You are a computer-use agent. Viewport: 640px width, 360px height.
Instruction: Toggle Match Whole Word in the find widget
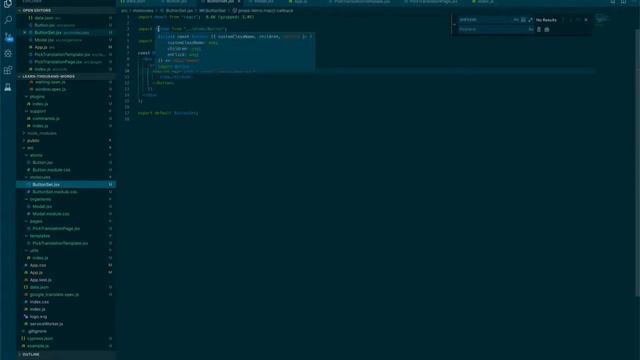[523, 20]
